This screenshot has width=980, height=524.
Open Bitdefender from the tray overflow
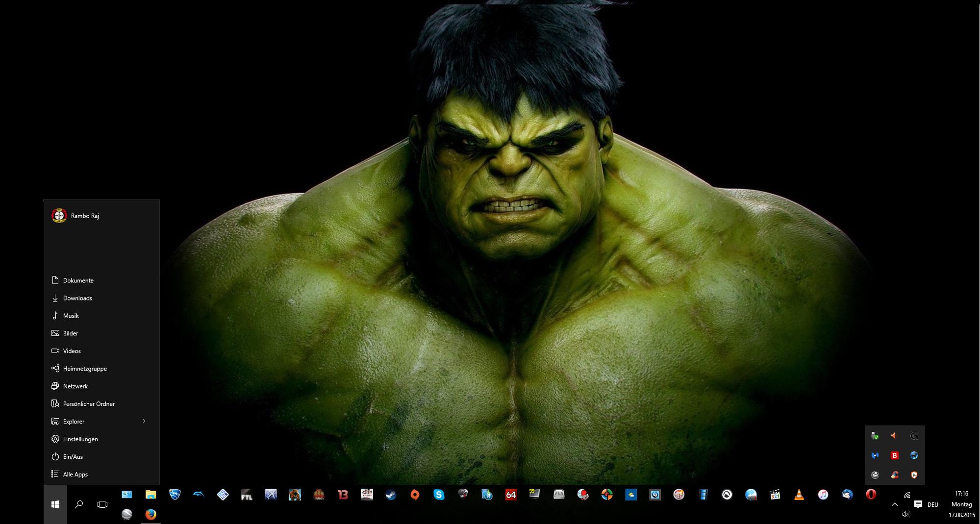(895, 455)
